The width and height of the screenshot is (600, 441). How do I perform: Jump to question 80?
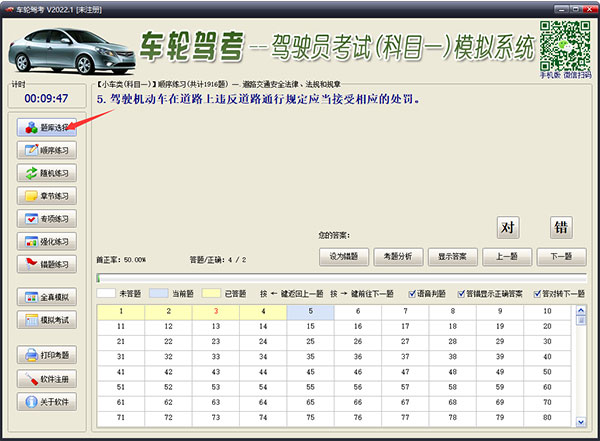(x=547, y=418)
